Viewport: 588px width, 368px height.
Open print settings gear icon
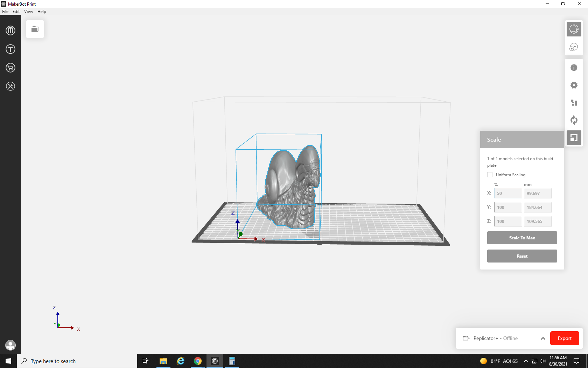tap(574, 85)
